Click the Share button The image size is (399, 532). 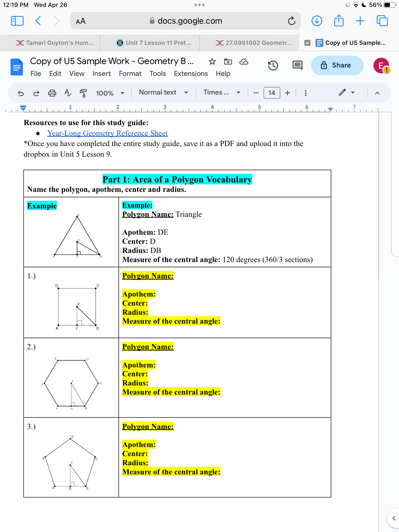(x=337, y=65)
